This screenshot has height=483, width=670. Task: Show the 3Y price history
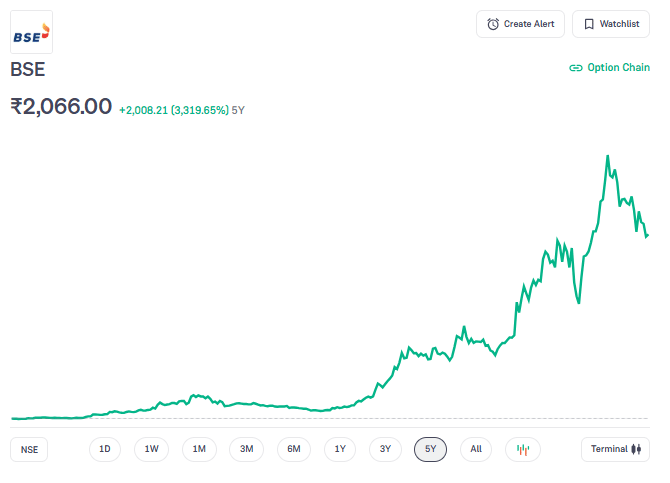tap(385, 449)
